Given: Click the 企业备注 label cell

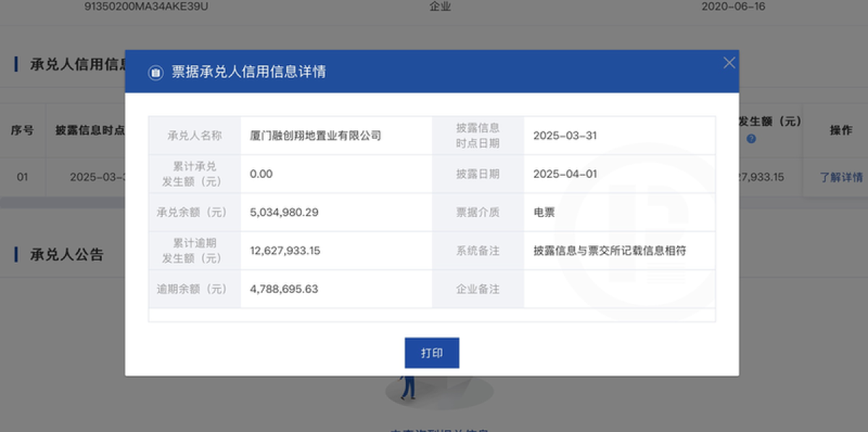Looking at the screenshot, I should pos(478,289).
